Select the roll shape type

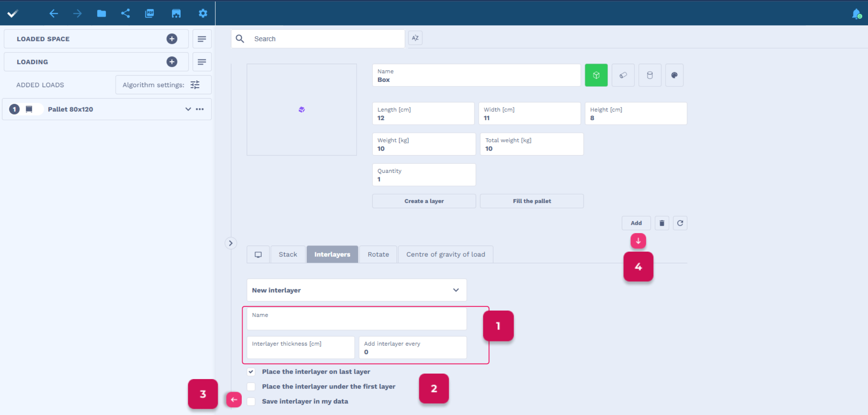623,75
